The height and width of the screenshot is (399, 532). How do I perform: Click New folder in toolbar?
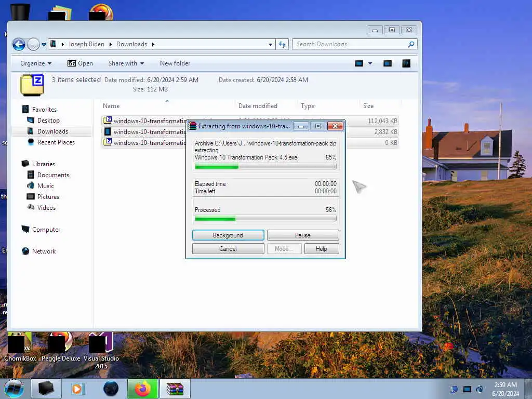pyautogui.click(x=175, y=63)
